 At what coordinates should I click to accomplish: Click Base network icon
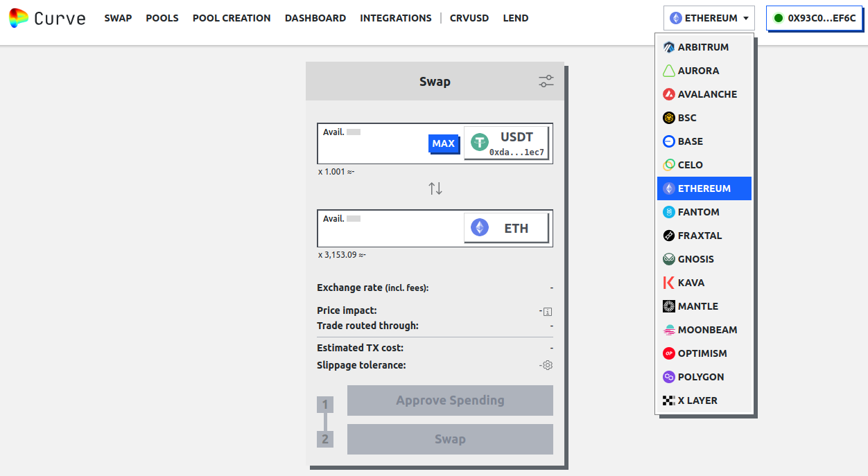(x=669, y=141)
